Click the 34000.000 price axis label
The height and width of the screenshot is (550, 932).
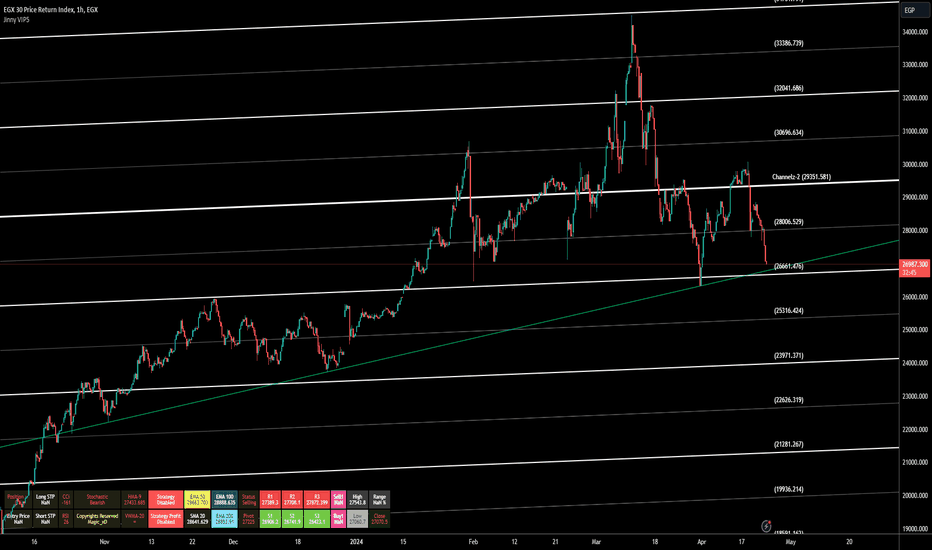915,32
